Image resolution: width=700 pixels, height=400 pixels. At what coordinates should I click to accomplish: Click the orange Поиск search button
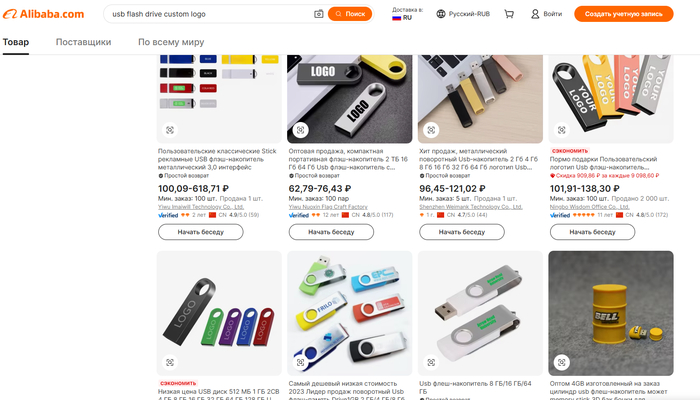pyautogui.click(x=350, y=14)
